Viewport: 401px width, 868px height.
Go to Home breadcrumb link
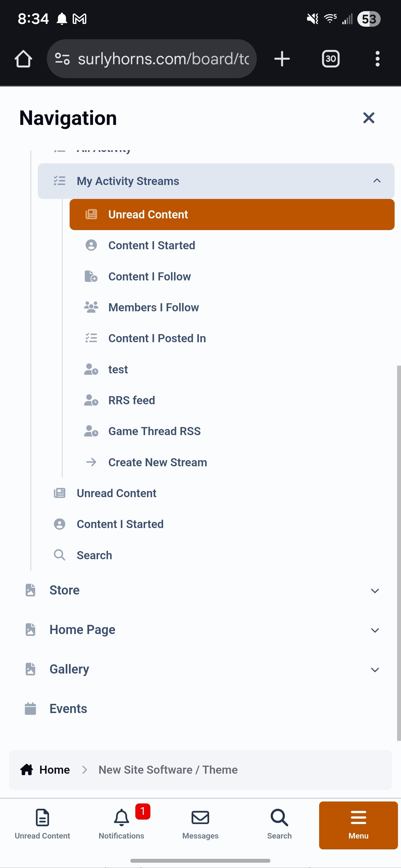54,770
